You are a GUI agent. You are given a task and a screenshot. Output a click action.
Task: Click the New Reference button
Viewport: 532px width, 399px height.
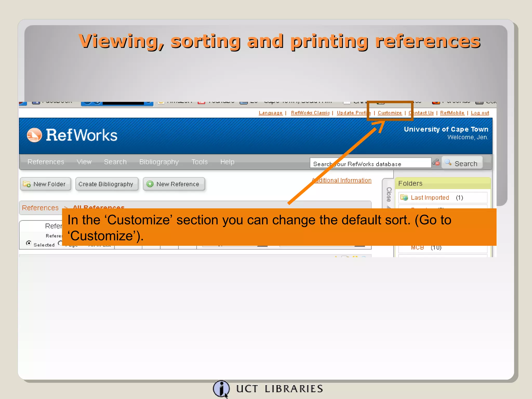click(174, 184)
